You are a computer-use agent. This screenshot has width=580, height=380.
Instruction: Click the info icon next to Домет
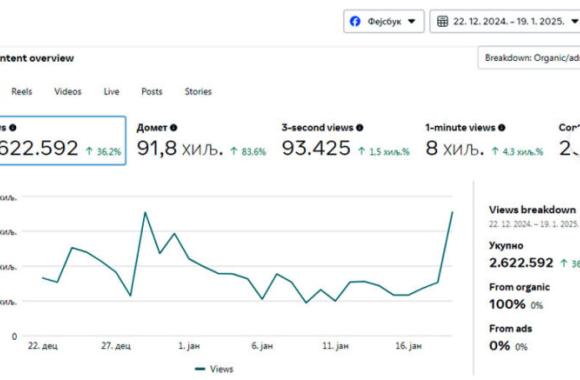click(173, 128)
